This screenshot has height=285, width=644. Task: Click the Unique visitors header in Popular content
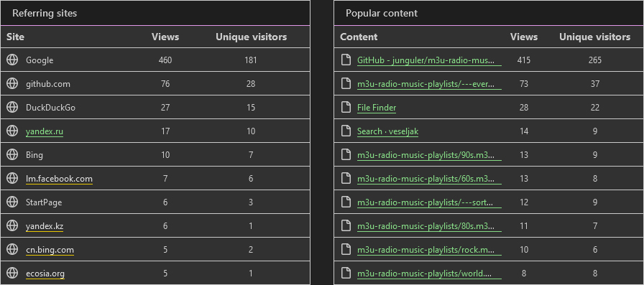tap(594, 37)
